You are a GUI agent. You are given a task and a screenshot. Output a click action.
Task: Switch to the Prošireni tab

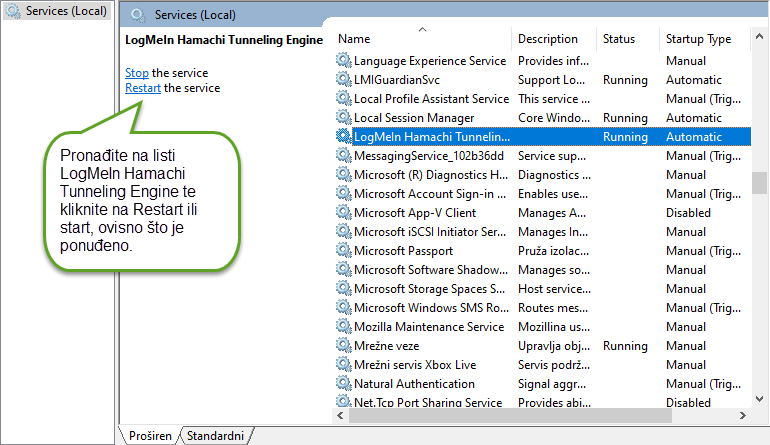click(x=150, y=436)
